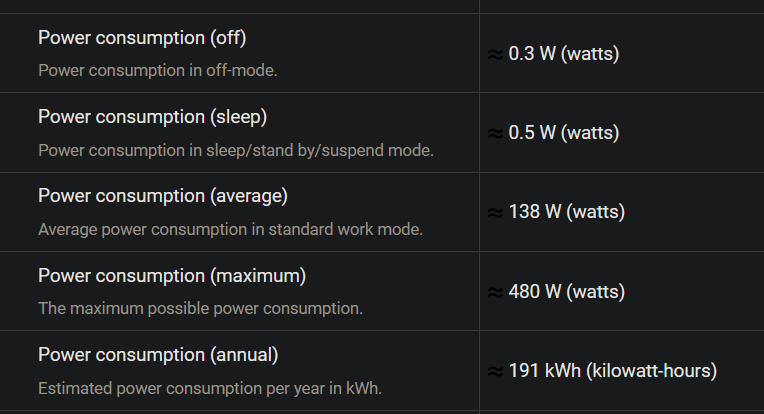The image size is (764, 414).
Task: Click the maximum possible power consumption description
Action: (x=200, y=308)
